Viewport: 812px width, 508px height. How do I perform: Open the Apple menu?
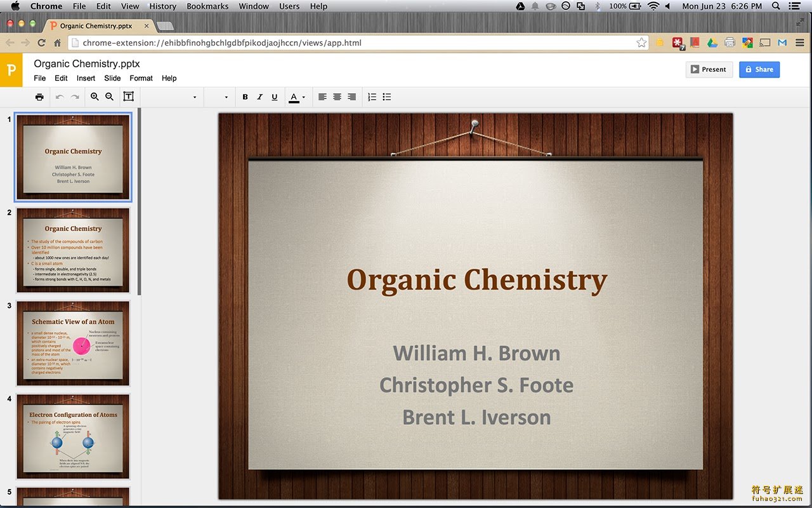pos(15,6)
